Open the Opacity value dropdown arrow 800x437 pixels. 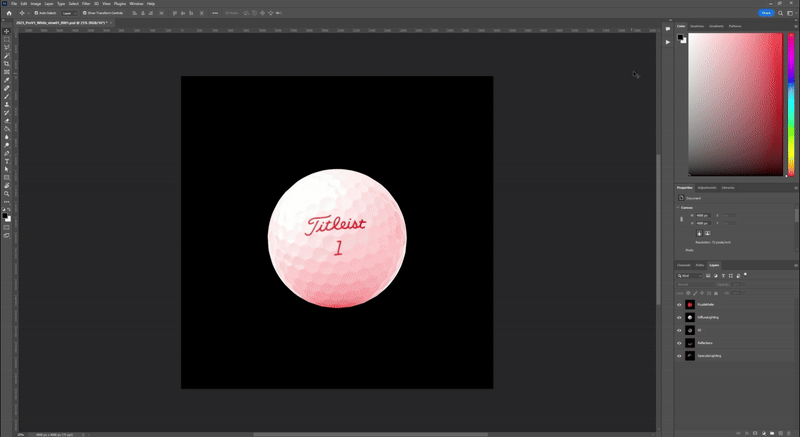click(743, 285)
